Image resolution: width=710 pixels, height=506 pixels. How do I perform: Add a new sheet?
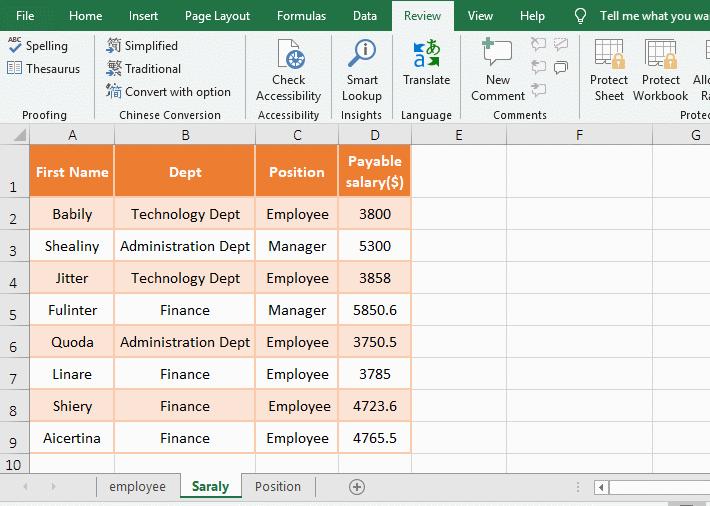click(357, 487)
